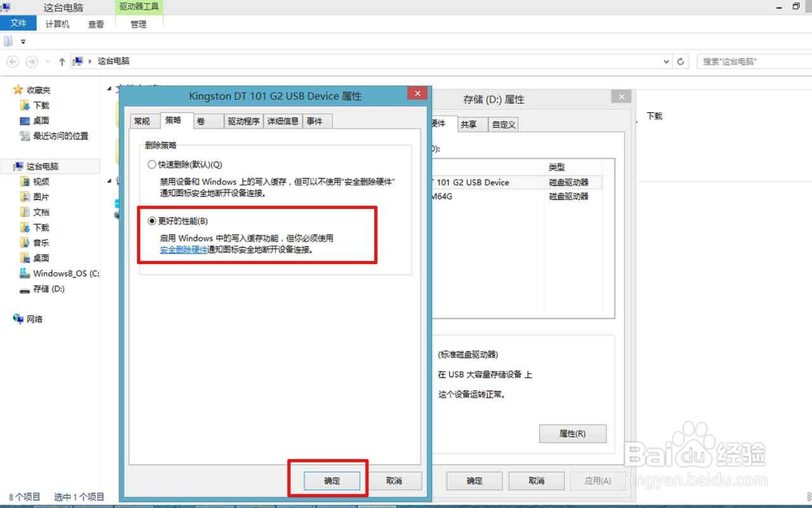812x508 pixels.
Task: Open the 安全删除硬件 link
Action: (184, 250)
